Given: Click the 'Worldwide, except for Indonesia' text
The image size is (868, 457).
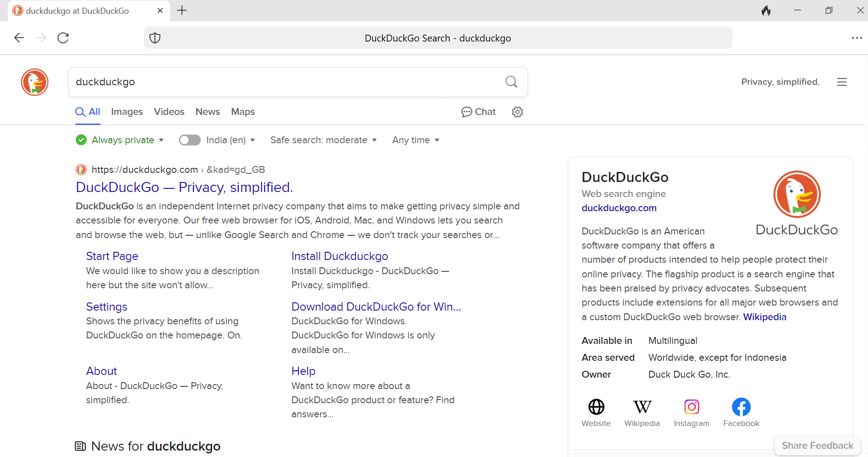Looking at the screenshot, I should coord(717,358).
